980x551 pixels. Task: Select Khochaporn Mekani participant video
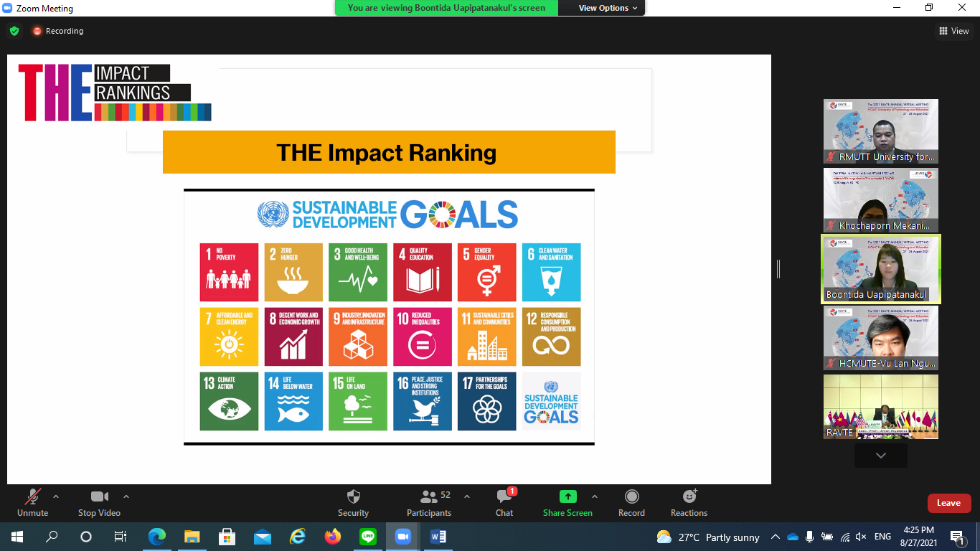[881, 200]
